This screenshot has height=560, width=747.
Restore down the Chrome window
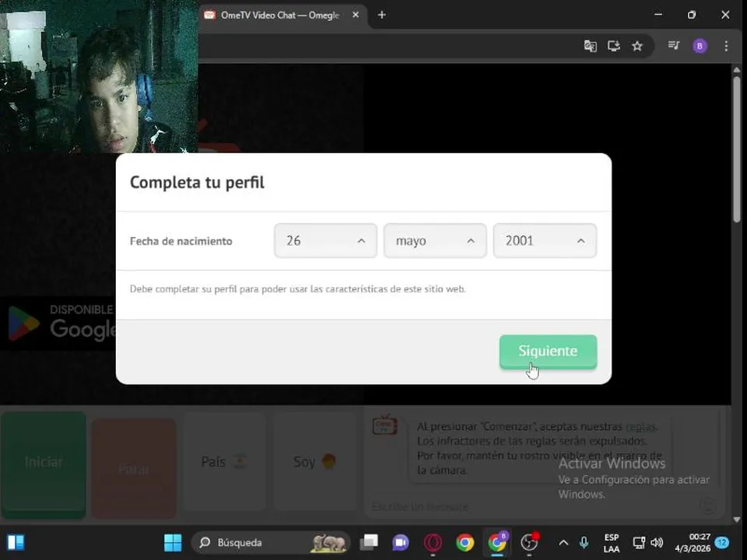click(692, 15)
